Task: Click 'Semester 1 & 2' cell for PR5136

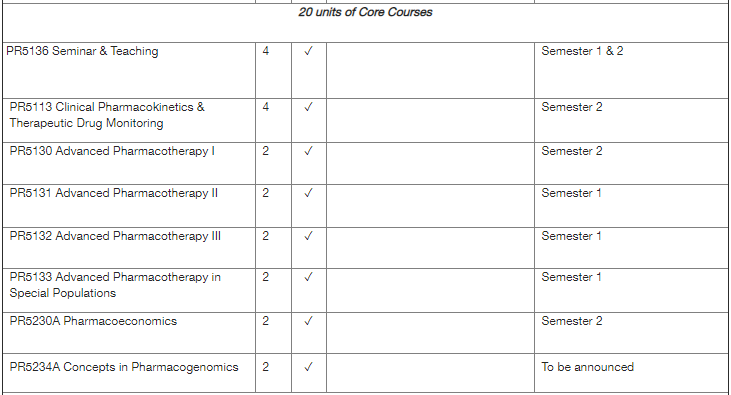Action: coord(582,51)
